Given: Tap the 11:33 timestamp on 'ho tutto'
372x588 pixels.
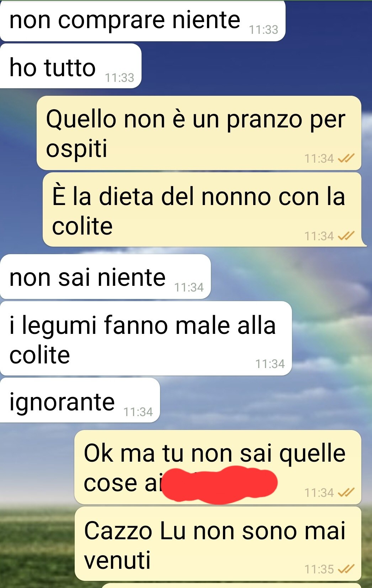Looking at the screenshot, I should (119, 78).
